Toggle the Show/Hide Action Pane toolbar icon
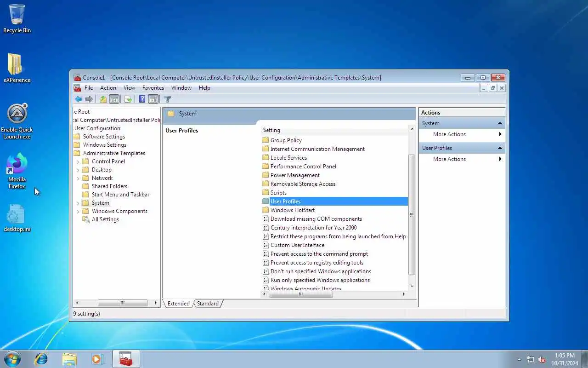This screenshot has height=368, width=588. (x=153, y=99)
